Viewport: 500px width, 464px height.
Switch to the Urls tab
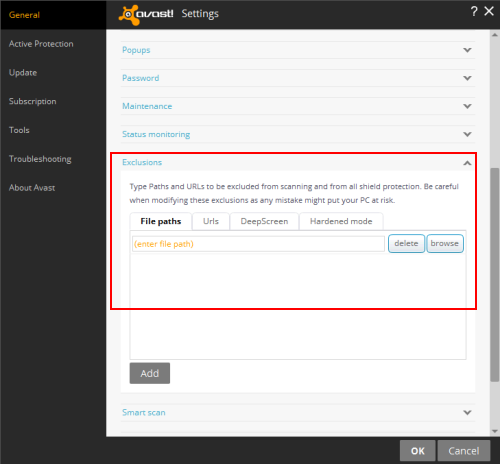[x=211, y=221]
